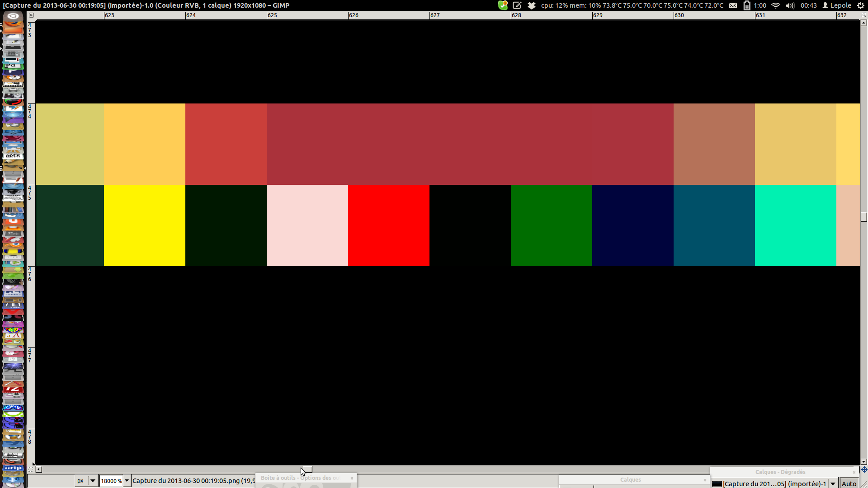Image resolution: width=868 pixels, height=488 pixels.
Task: Open the power cog session menu
Action: pos(861,5)
